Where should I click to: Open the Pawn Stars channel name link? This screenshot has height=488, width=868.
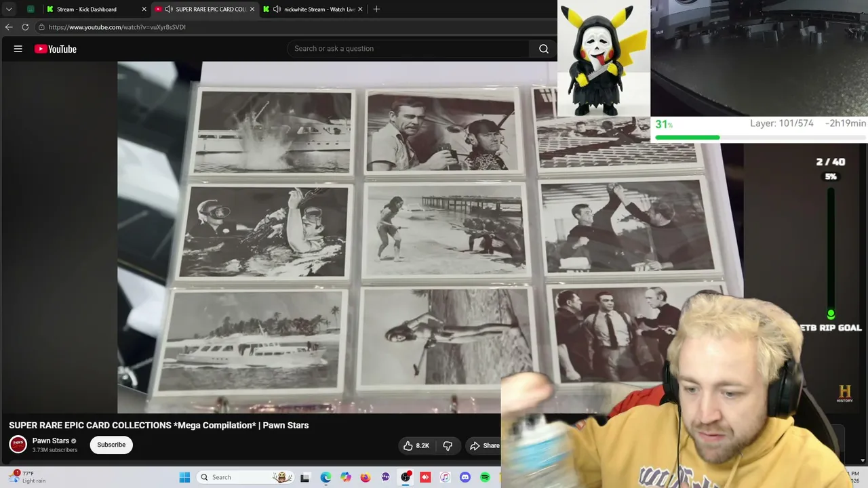[x=51, y=441]
